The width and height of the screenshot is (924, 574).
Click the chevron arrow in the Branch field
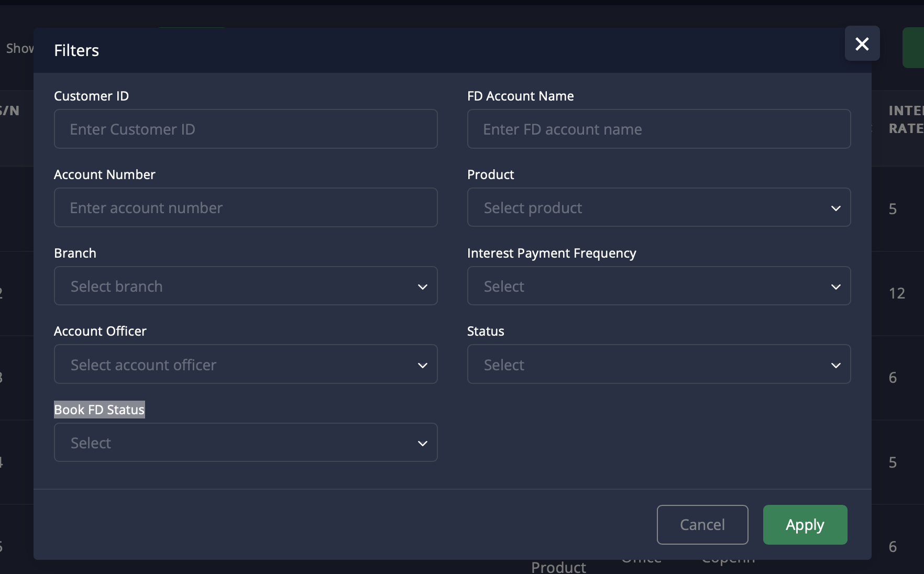[x=422, y=286]
